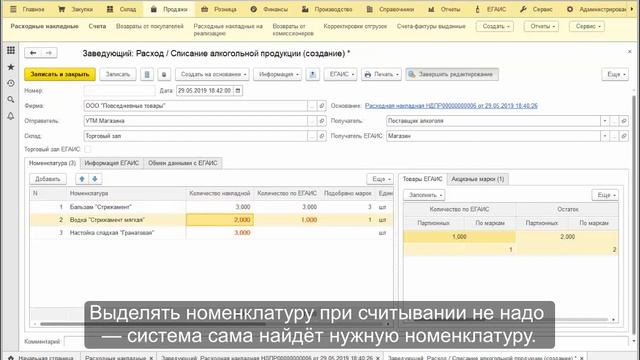The width and height of the screenshot is (640, 360).
Task: Open Получатель ЕГАИС dropdown arrow
Action: (605, 136)
